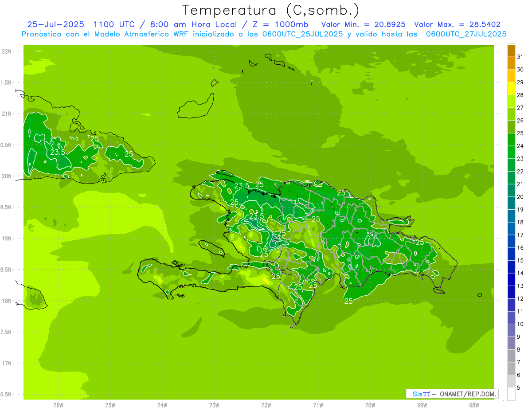Click the 74W longitude axis label
This screenshot has width=532, height=411.
pos(162,405)
